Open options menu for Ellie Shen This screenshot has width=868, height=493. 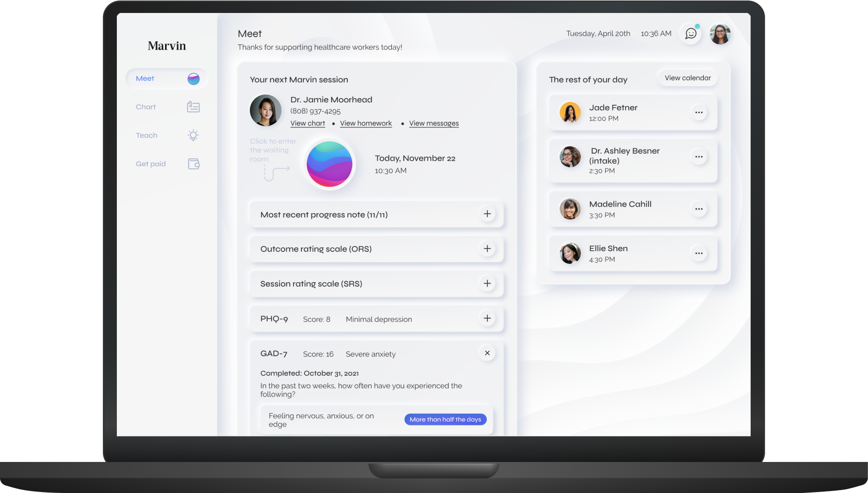pyautogui.click(x=699, y=253)
